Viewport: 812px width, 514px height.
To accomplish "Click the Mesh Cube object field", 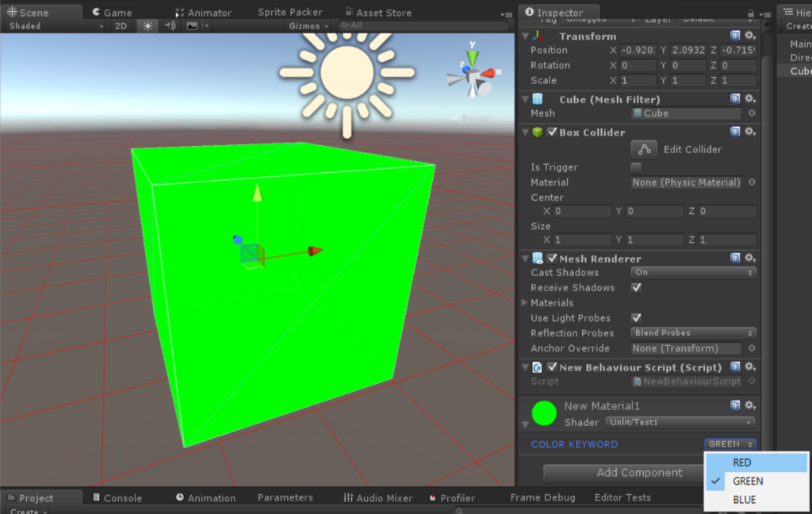I will coord(686,113).
